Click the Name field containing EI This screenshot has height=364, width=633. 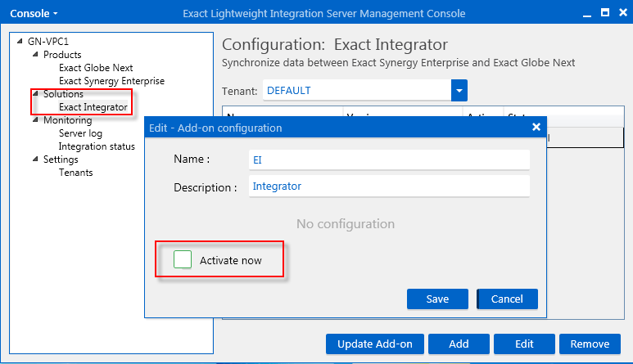[389, 160]
